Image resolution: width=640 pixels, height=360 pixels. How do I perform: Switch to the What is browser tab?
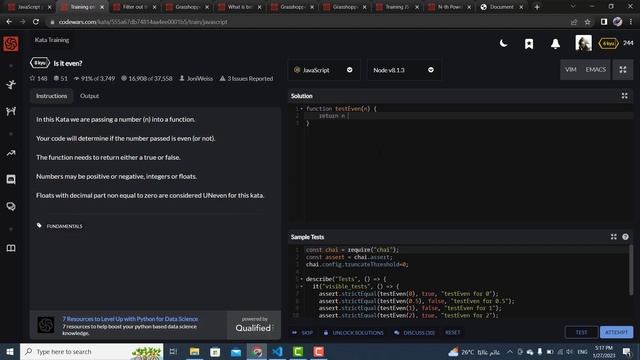[240, 7]
